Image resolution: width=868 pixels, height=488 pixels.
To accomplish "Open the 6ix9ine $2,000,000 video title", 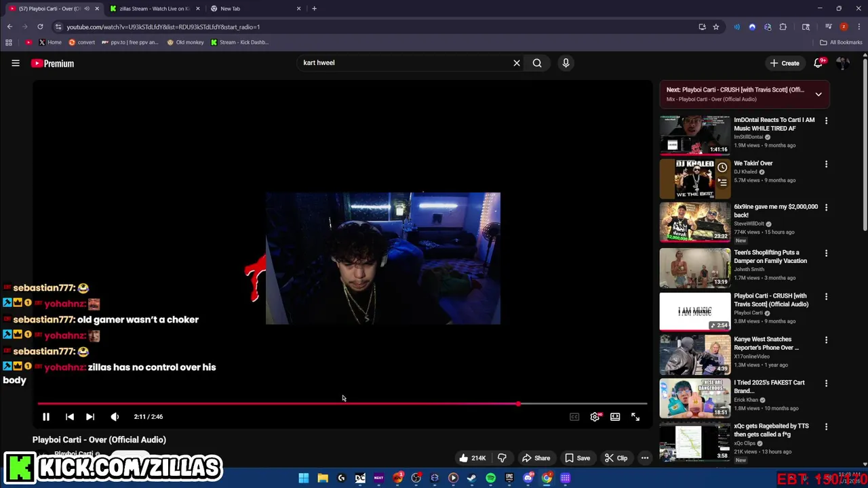I will tap(776, 211).
